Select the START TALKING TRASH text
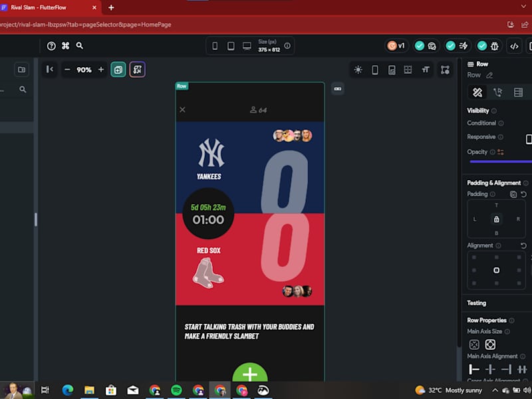Screen dimensions: 532x399 click(249, 331)
